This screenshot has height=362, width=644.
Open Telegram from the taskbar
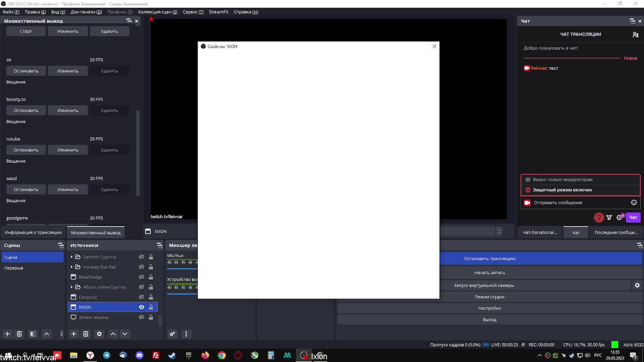[106, 355]
